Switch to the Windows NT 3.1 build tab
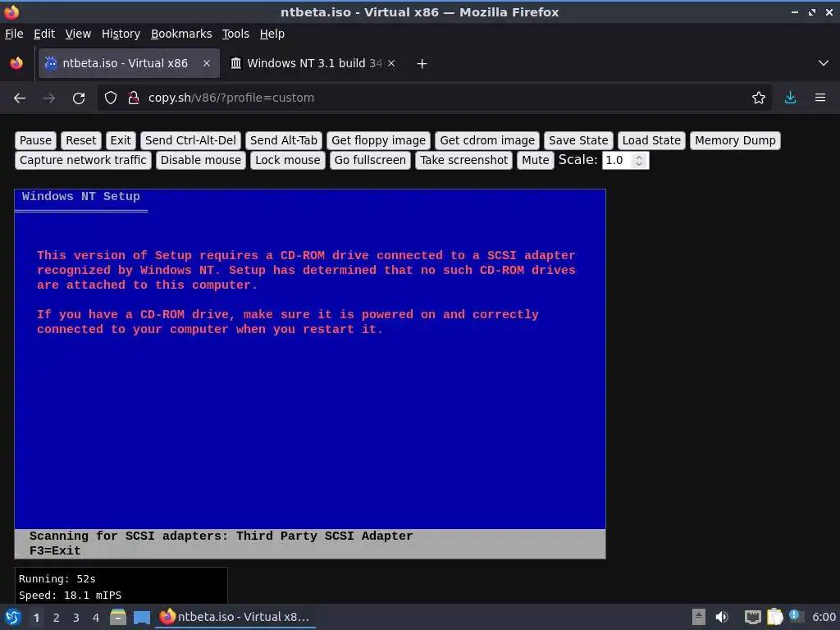The height and width of the screenshot is (630, 840). click(313, 63)
